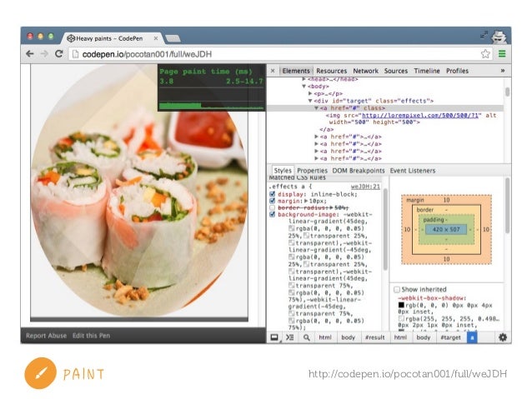
Task: Click the box model margin region label
Action: tap(415, 201)
